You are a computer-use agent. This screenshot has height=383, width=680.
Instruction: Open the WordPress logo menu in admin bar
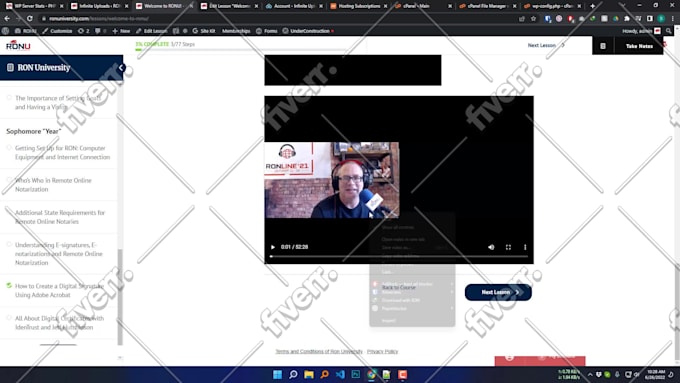coord(6,31)
